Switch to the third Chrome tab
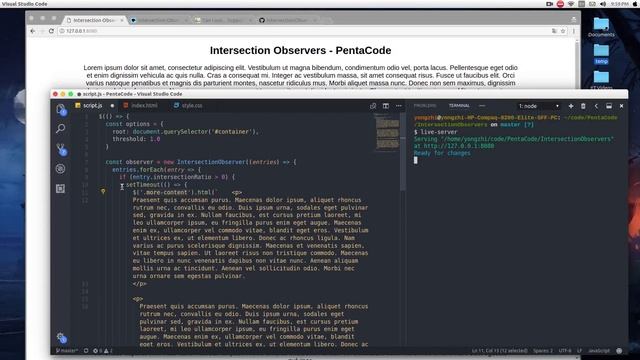640x360 pixels. click(223, 20)
